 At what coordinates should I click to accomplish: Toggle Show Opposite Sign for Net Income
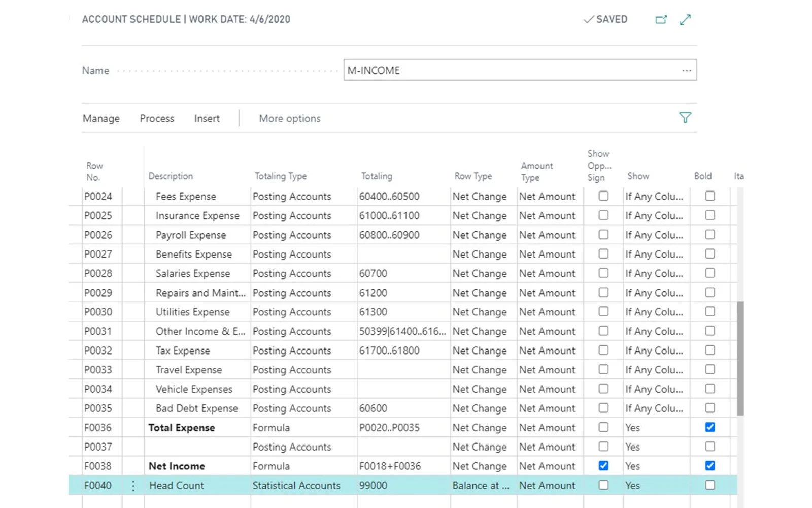click(603, 466)
